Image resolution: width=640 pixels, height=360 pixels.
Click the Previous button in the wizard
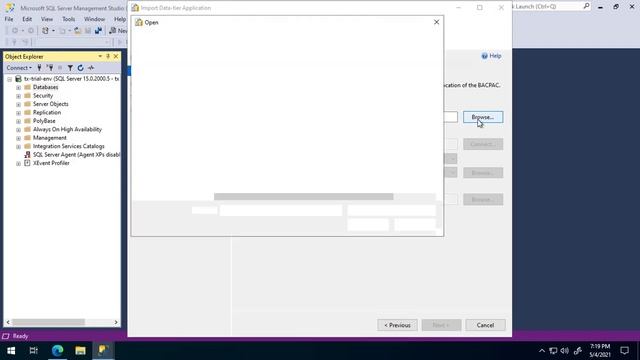click(x=397, y=325)
